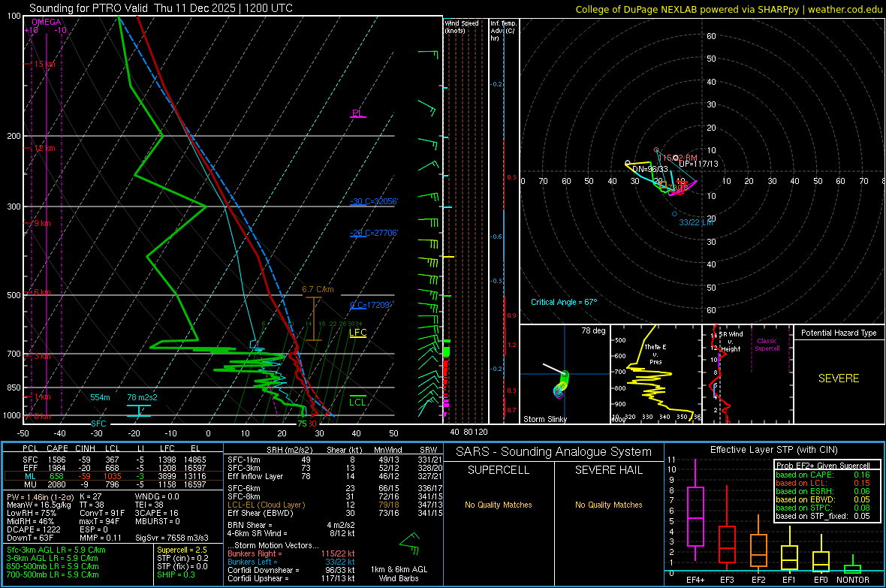Click the 'DN=96/33' hodograph label
The width and height of the screenshot is (886, 588).
click(x=649, y=169)
